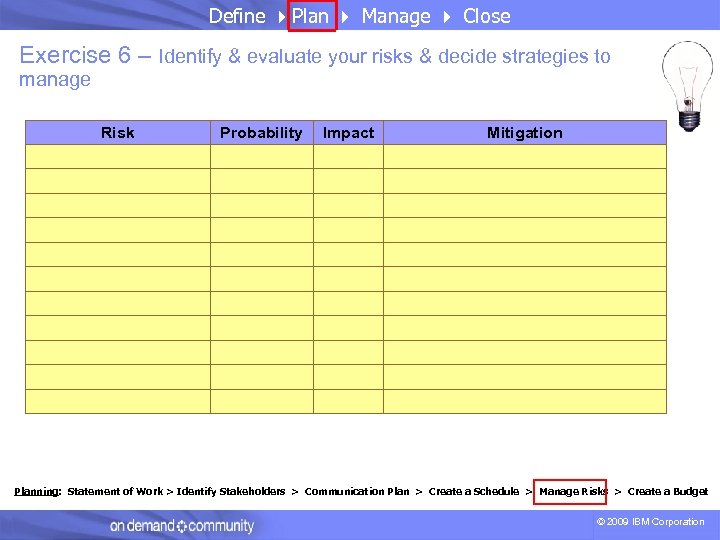Open Statement of Work planning step
The height and width of the screenshot is (540, 720).
[115, 491]
